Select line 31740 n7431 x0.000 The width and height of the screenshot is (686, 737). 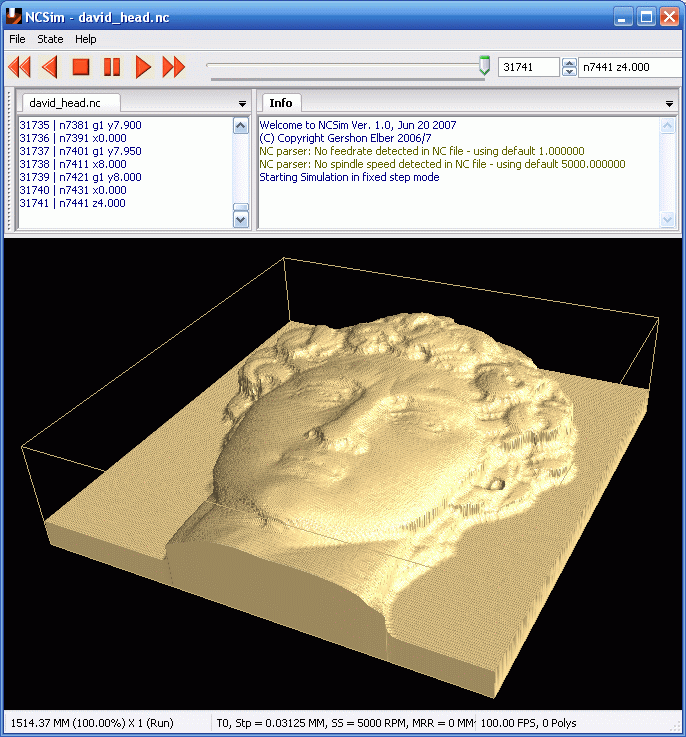tap(73, 190)
